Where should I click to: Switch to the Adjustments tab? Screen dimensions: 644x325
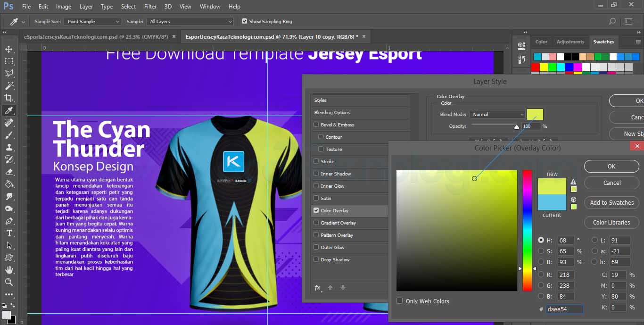click(570, 42)
